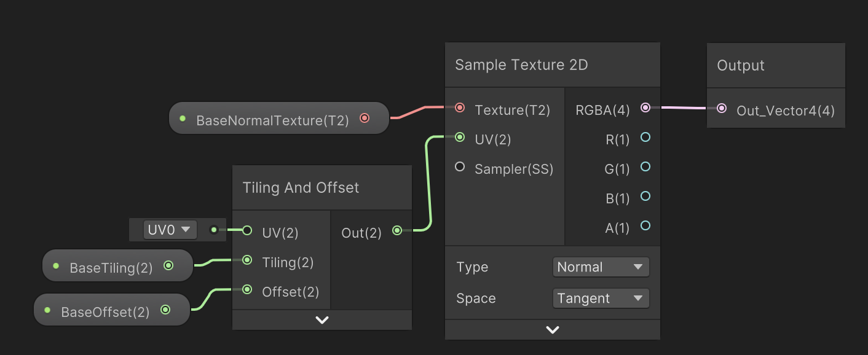Click the Texture(T2) input port
The image size is (868, 355).
click(460, 108)
